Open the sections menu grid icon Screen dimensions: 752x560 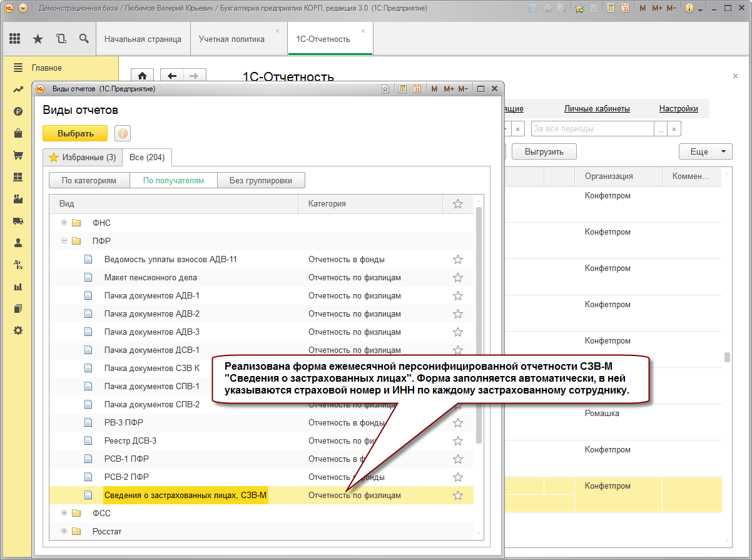click(15, 39)
